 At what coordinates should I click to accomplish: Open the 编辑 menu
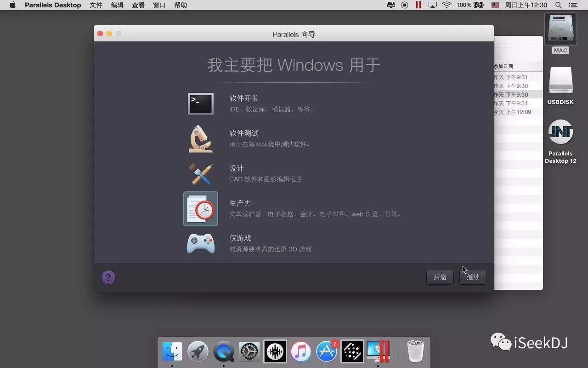pyautogui.click(x=117, y=5)
